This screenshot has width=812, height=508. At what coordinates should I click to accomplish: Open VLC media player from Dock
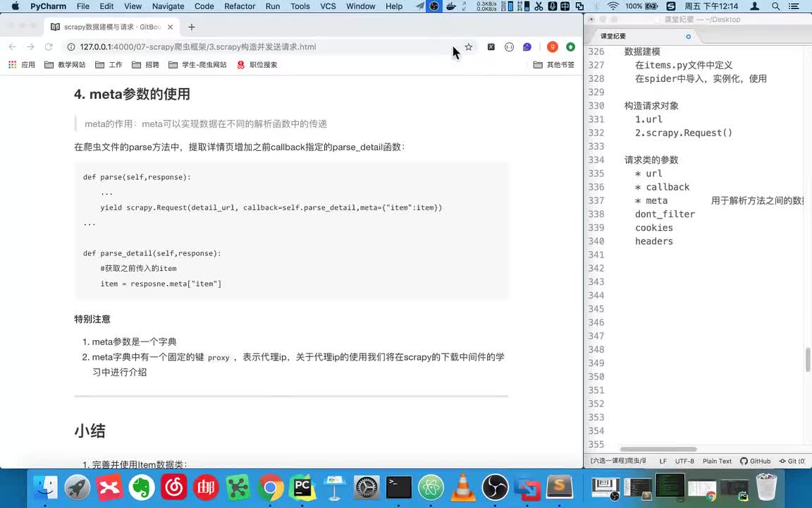point(463,488)
